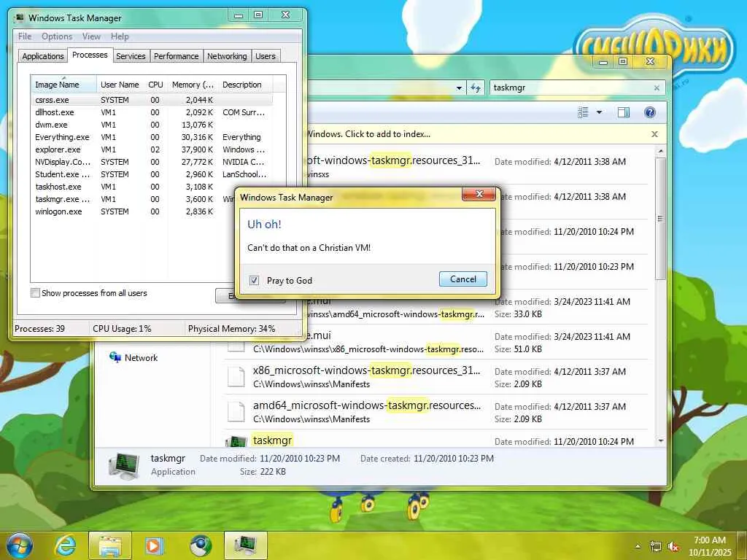The height and width of the screenshot is (560, 747).
Task: Click Cancel in the Uh oh dialog
Action: 463,279
